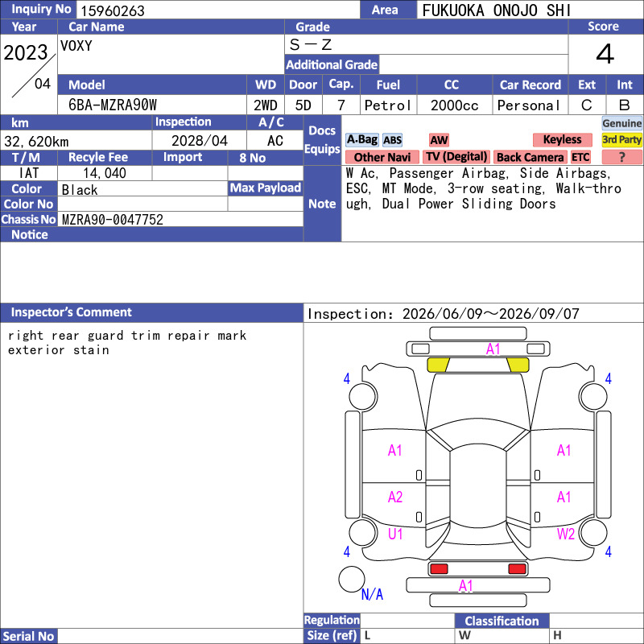Image resolution: width=644 pixels, height=644 pixels.
Task: Click the right yellow headlight on diagram
Action: pyautogui.click(x=518, y=365)
